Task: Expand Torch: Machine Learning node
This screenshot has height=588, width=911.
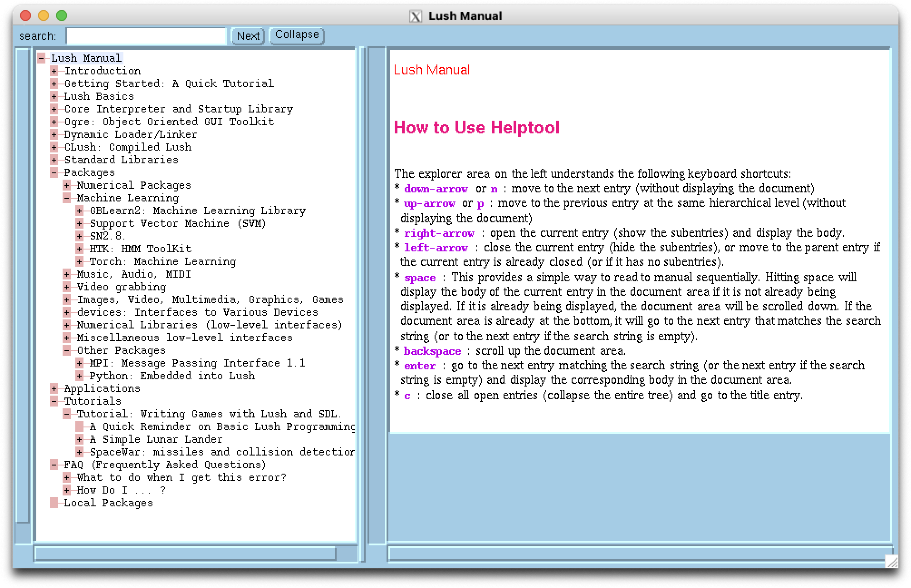Action: tap(79, 261)
